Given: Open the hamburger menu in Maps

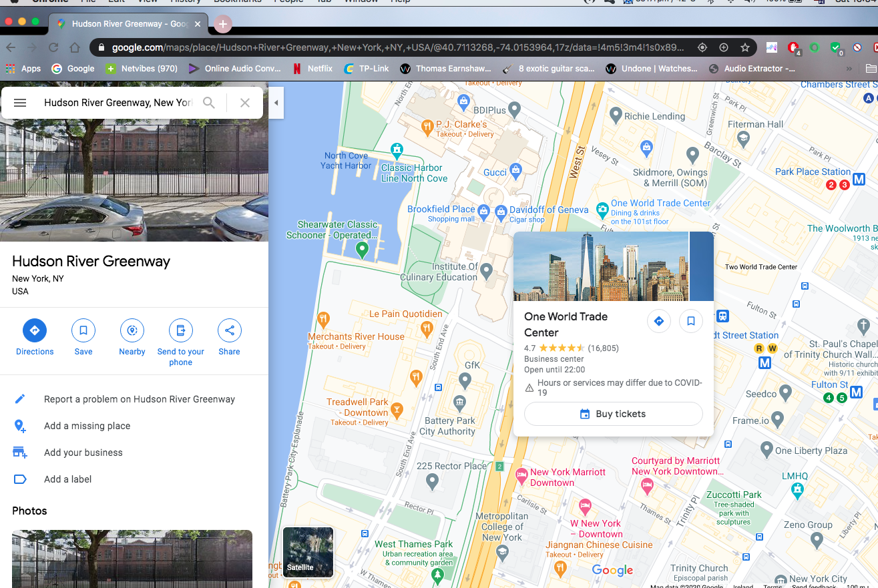Looking at the screenshot, I should pos(20,102).
